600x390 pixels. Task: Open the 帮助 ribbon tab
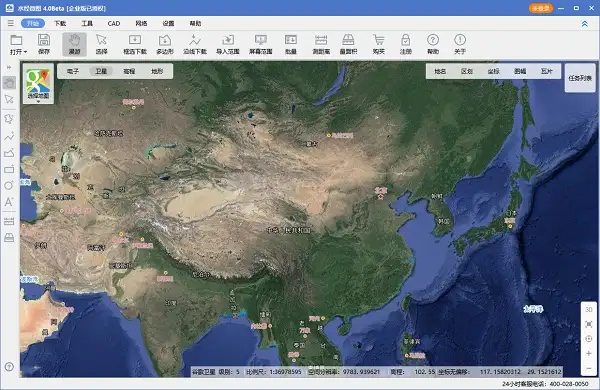tap(195, 23)
